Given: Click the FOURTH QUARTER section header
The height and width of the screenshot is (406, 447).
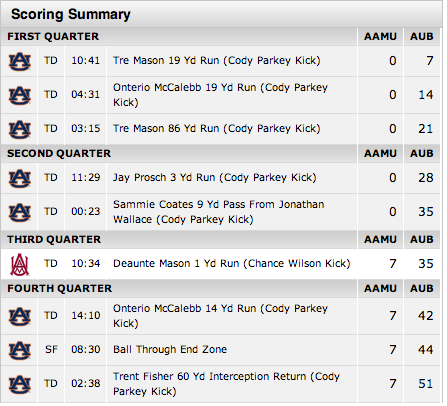Looking at the screenshot, I should pyautogui.click(x=60, y=288).
